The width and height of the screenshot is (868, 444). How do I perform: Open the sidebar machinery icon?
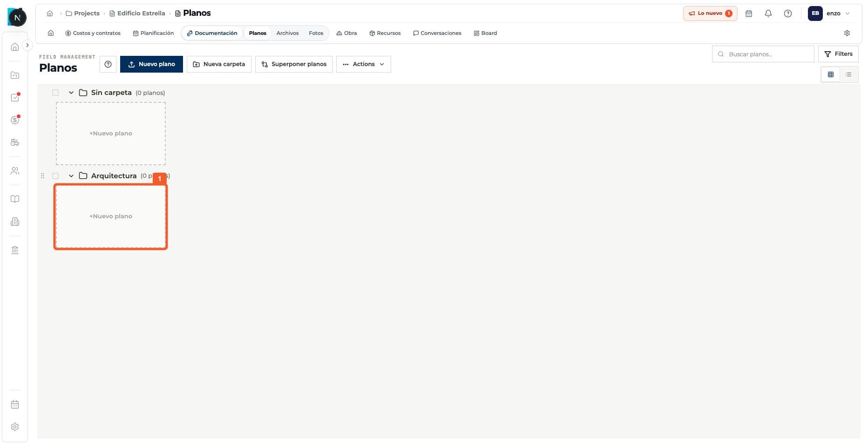(15, 142)
